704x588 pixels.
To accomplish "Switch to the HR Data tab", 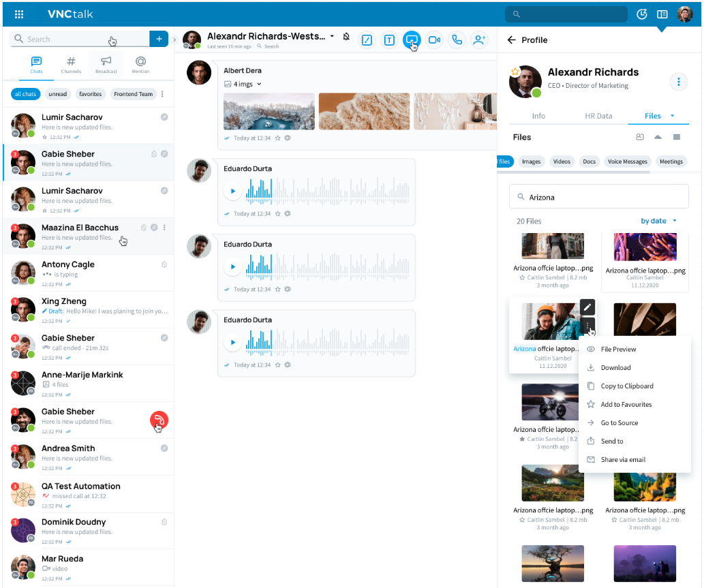I will (x=598, y=116).
